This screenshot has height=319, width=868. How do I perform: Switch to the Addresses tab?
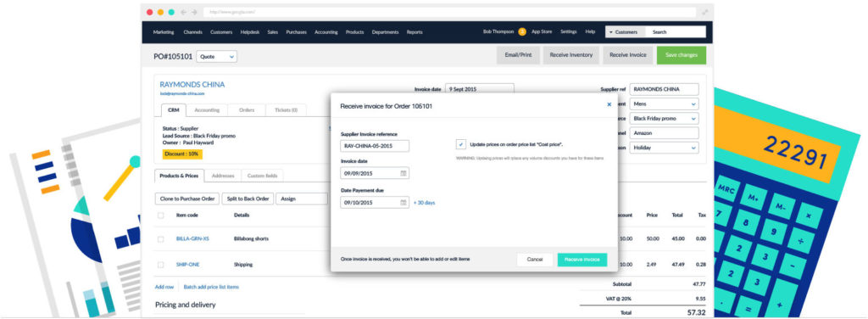[223, 176]
